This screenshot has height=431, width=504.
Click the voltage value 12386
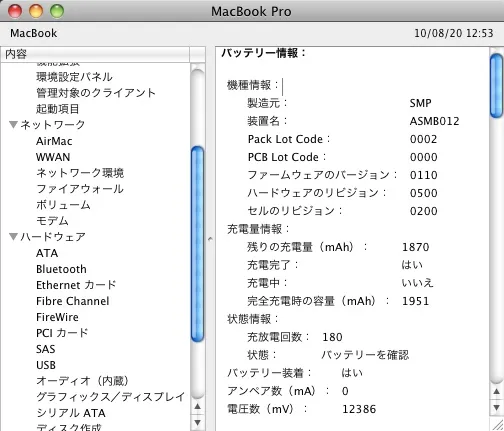click(x=359, y=409)
